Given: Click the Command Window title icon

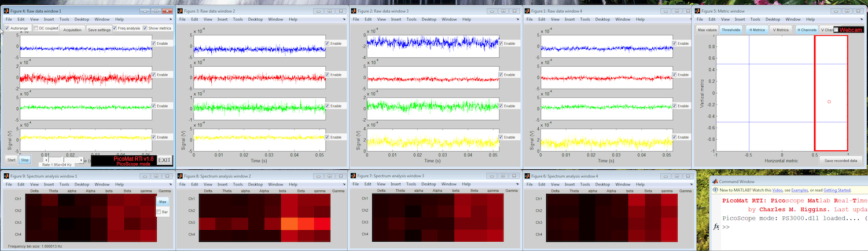Looking at the screenshot, I should coord(716,181).
